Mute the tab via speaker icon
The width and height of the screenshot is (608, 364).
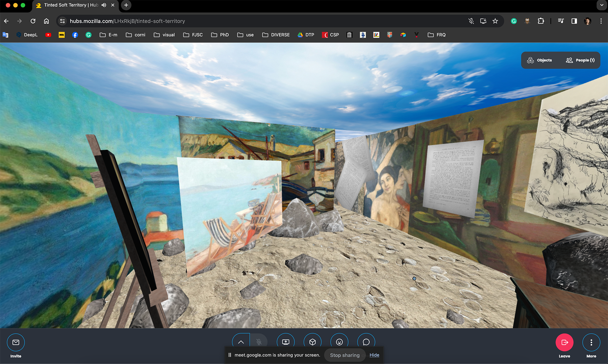tap(104, 5)
